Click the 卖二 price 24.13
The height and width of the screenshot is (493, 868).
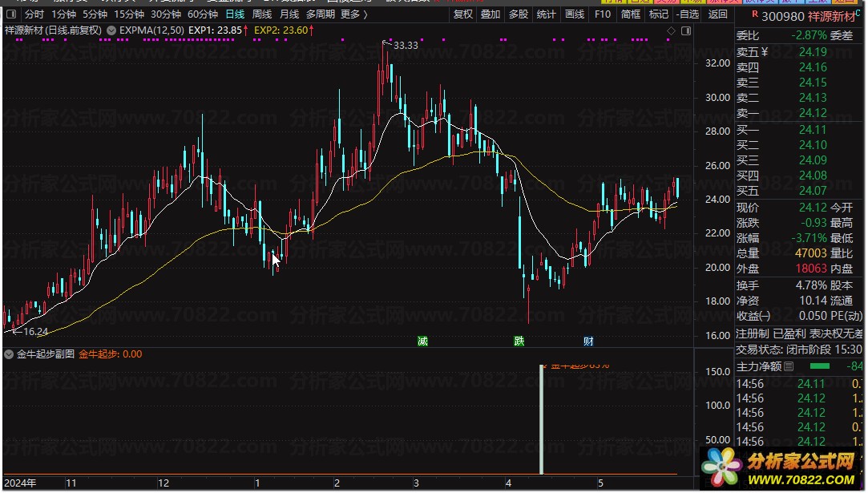tap(813, 98)
